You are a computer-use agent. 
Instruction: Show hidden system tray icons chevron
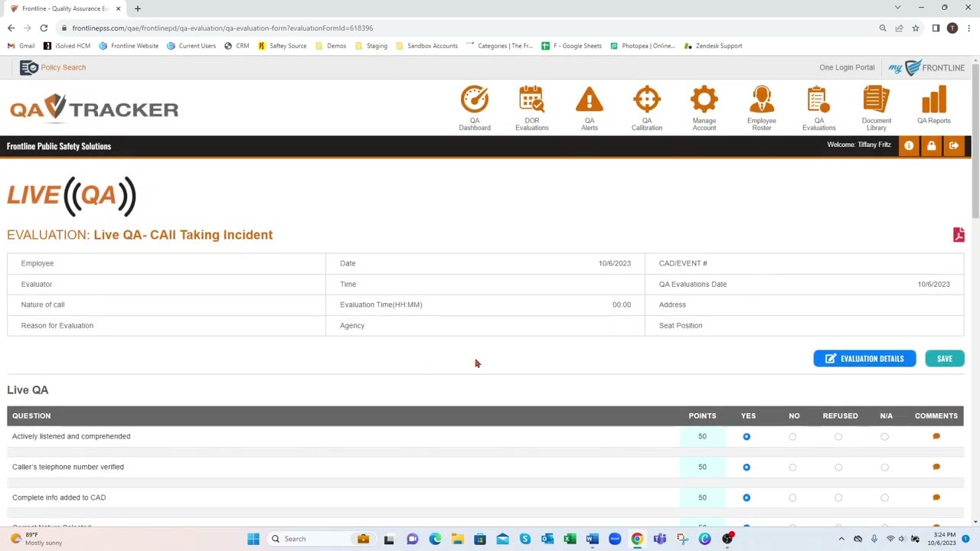(x=841, y=539)
